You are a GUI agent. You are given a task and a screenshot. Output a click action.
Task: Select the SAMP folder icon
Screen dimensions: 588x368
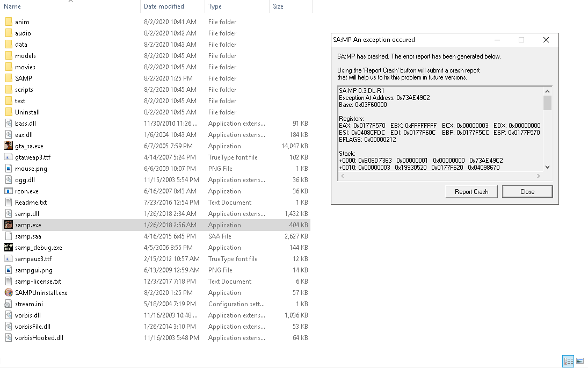(x=9, y=78)
